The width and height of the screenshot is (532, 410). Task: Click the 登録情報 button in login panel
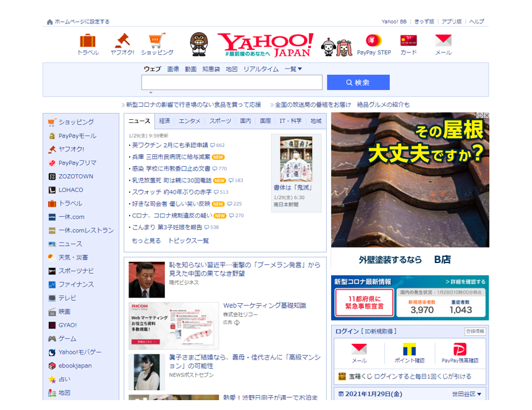(x=475, y=332)
